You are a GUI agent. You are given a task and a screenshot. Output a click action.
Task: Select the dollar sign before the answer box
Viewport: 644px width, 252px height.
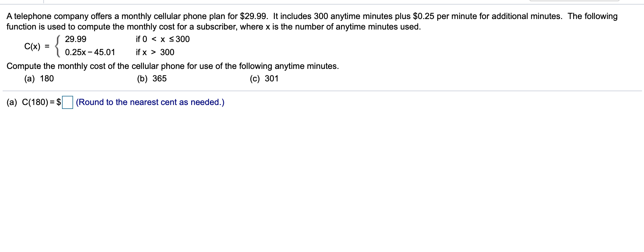coord(59,102)
